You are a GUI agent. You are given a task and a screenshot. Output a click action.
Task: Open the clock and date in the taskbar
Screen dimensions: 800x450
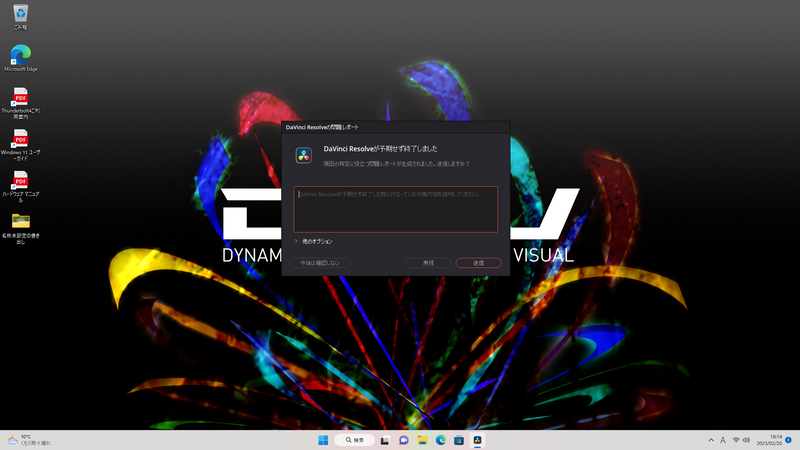click(769, 440)
